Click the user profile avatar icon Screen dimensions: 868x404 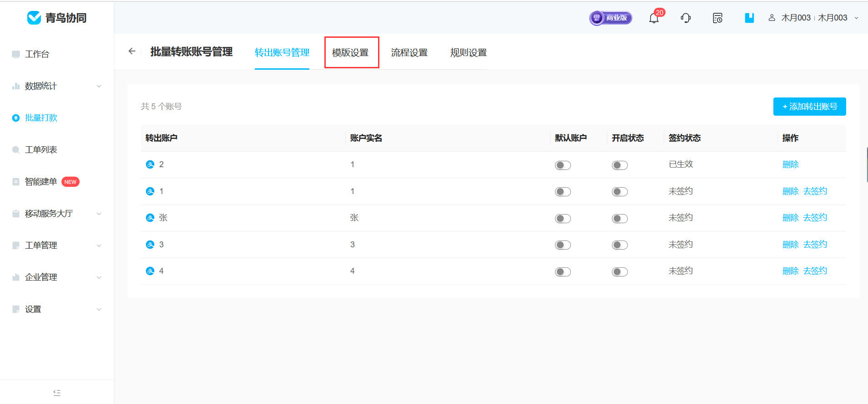click(x=772, y=18)
